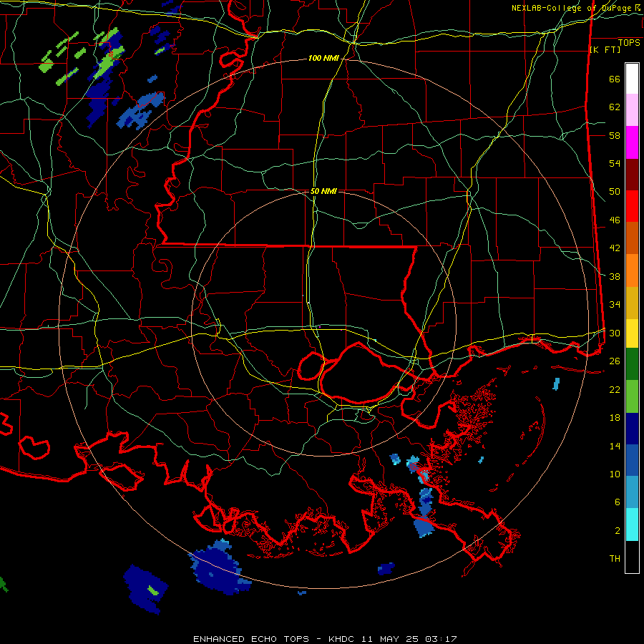Select the light blue legend band

pos(632,492)
